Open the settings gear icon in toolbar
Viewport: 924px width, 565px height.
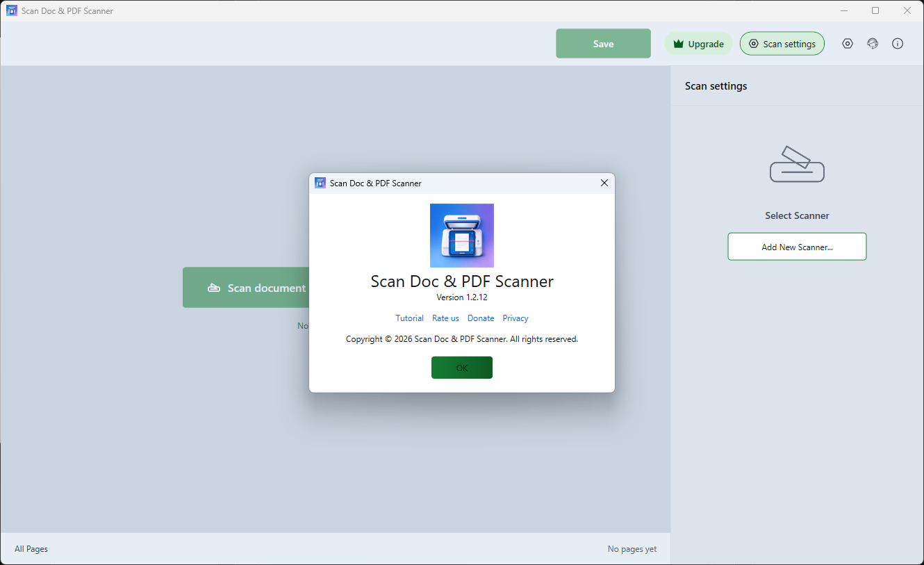tap(848, 44)
